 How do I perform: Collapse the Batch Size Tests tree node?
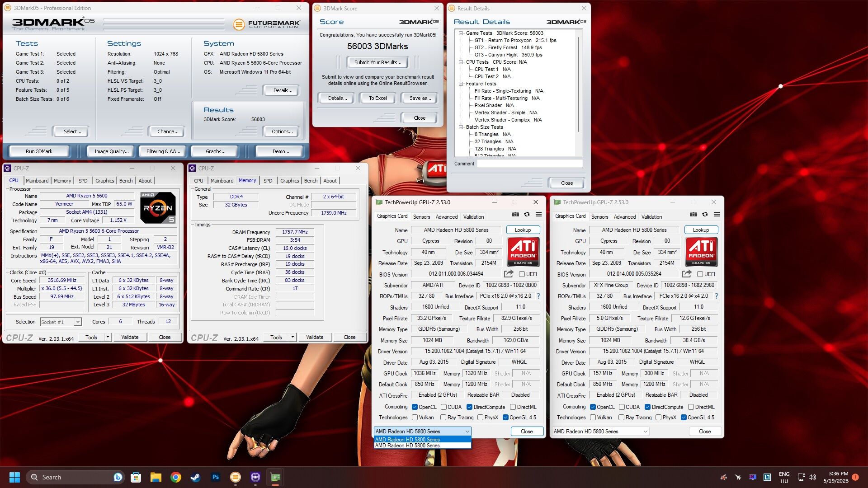point(461,127)
